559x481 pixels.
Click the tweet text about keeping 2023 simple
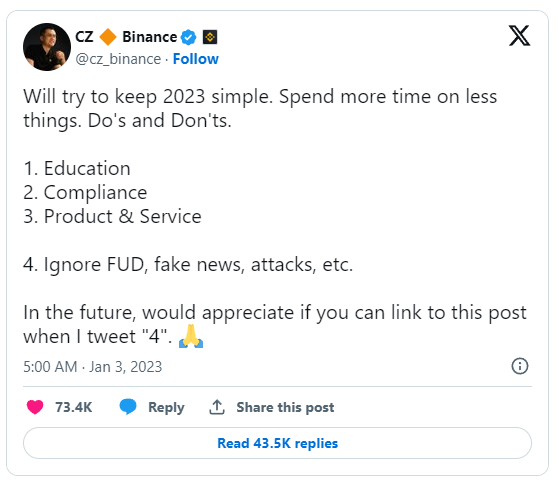tap(260, 108)
